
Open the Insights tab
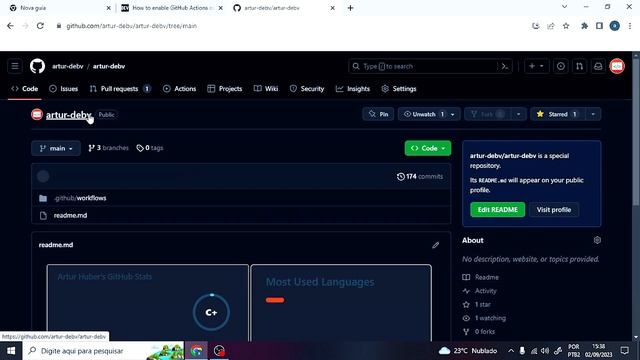pyautogui.click(x=353, y=89)
